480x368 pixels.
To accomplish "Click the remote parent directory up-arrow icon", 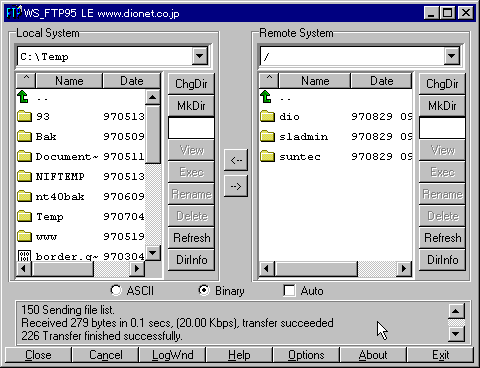I will tap(266, 97).
